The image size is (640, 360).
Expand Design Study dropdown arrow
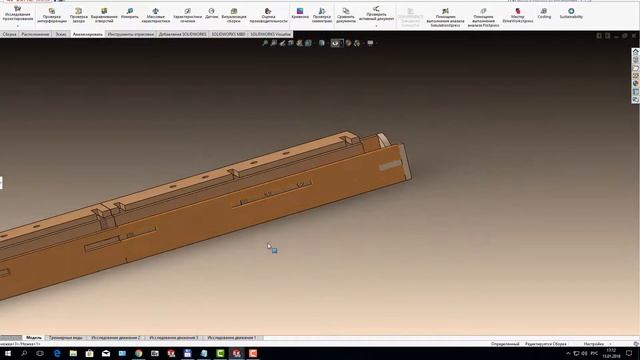pos(18,26)
